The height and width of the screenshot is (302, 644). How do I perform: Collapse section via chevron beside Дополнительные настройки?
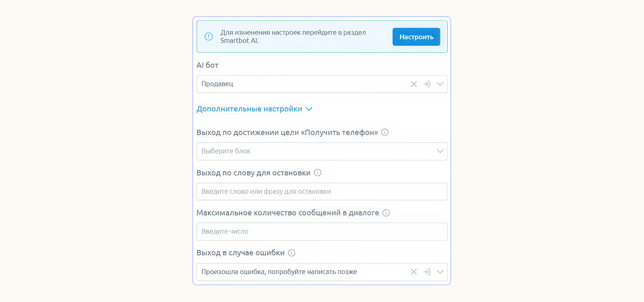(309, 109)
